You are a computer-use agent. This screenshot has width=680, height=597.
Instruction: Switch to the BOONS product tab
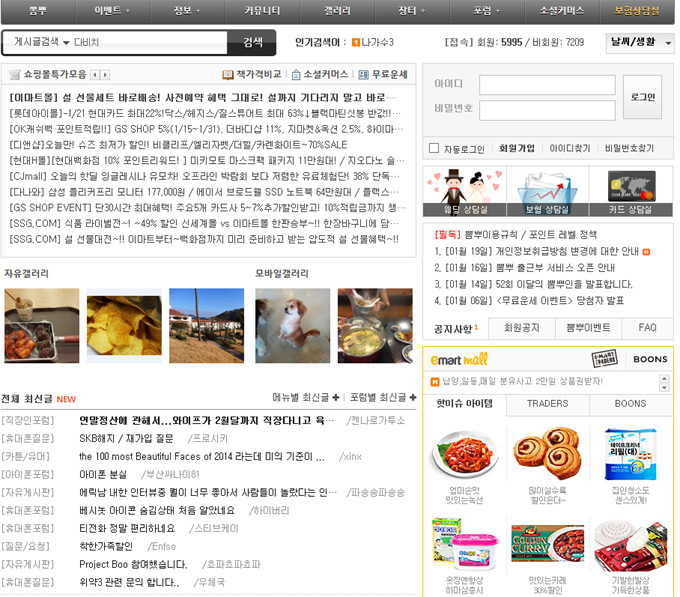click(630, 404)
